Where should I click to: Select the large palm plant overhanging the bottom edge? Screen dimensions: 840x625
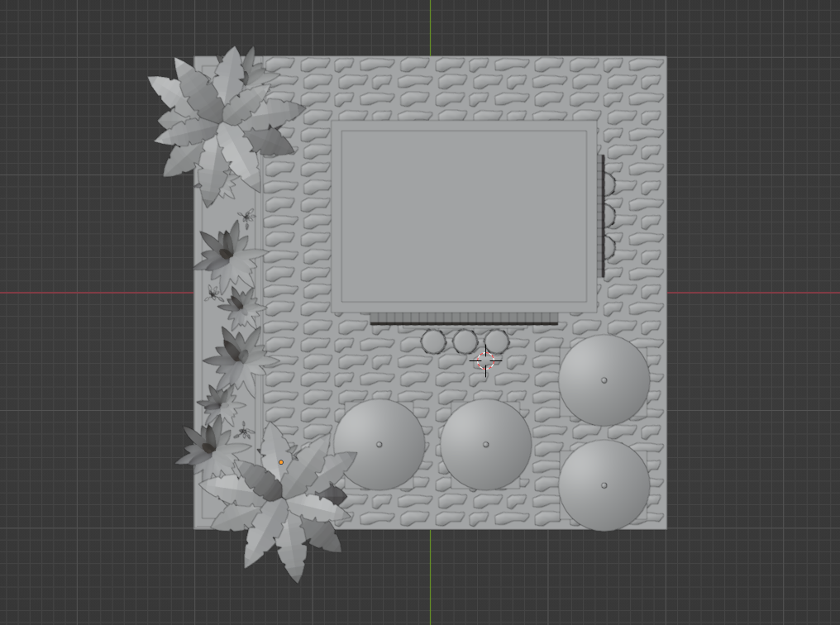point(279,503)
